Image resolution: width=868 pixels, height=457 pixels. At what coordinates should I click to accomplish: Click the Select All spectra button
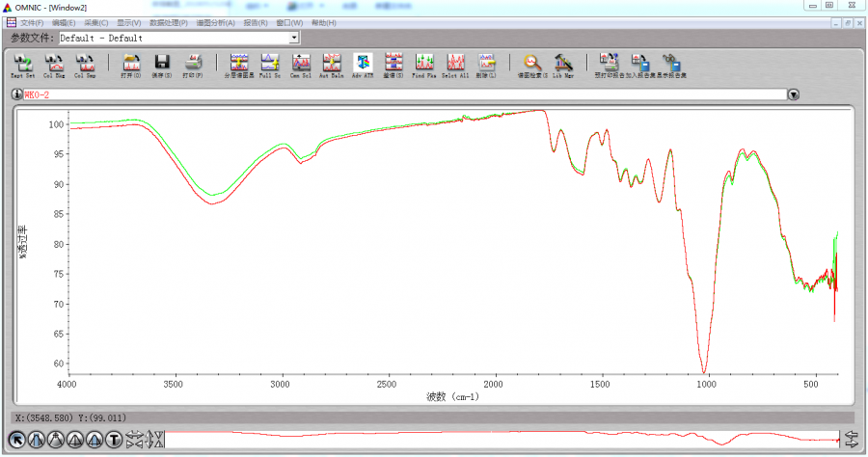(x=455, y=64)
